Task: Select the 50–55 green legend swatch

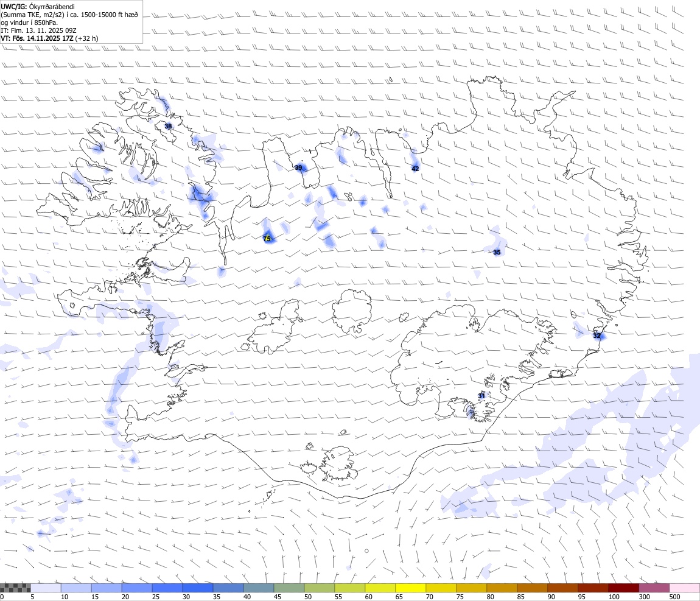Action: (320, 588)
